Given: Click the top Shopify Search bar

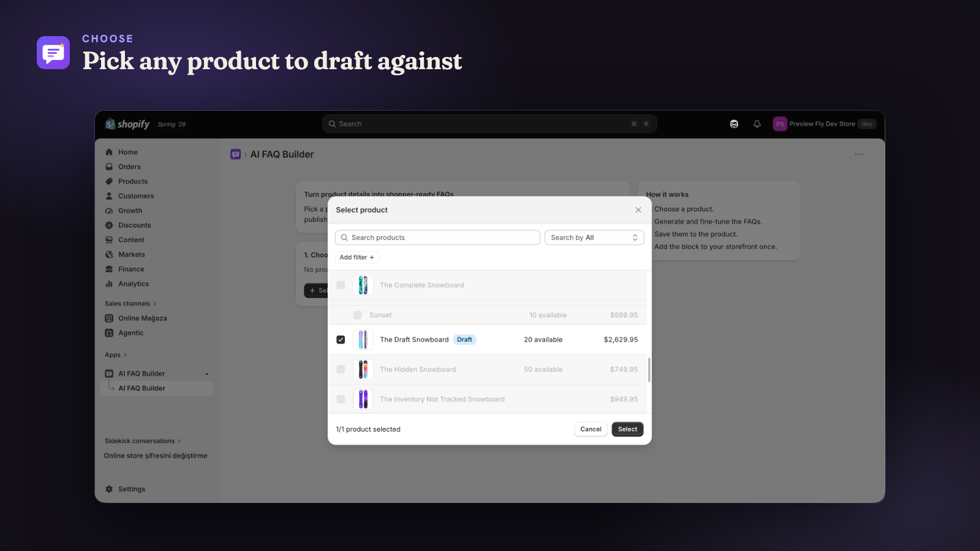Looking at the screenshot, I should (x=489, y=124).
